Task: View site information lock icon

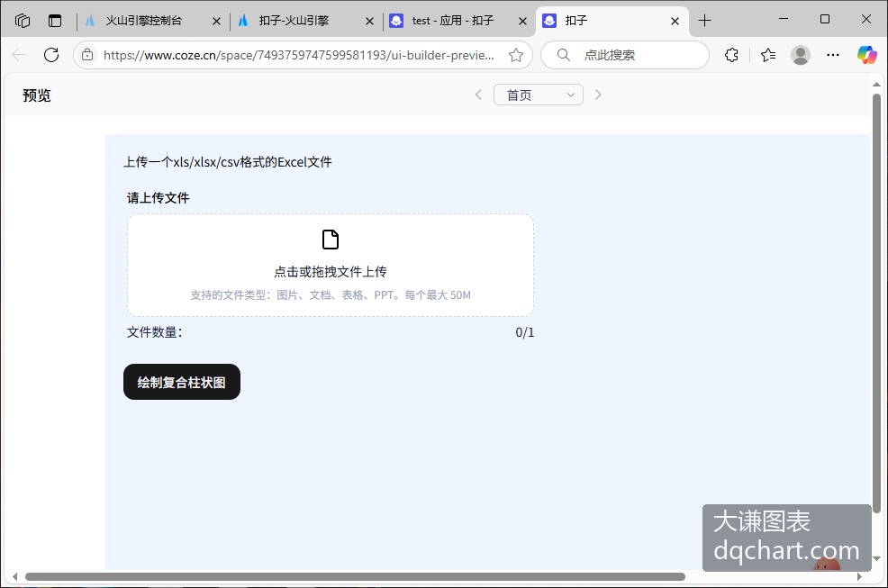Action: click(87, 55)
